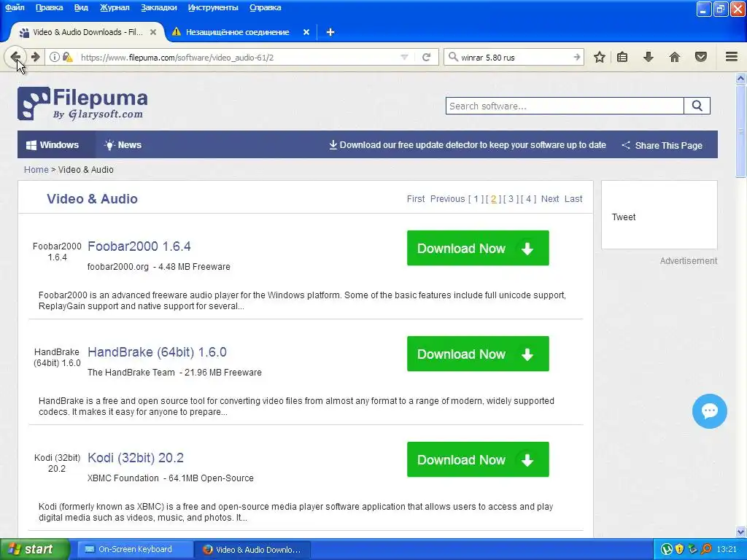This screenshot has height=560, width=747.
Task: Go to Previous page of listing
Action: coord(447,199)
